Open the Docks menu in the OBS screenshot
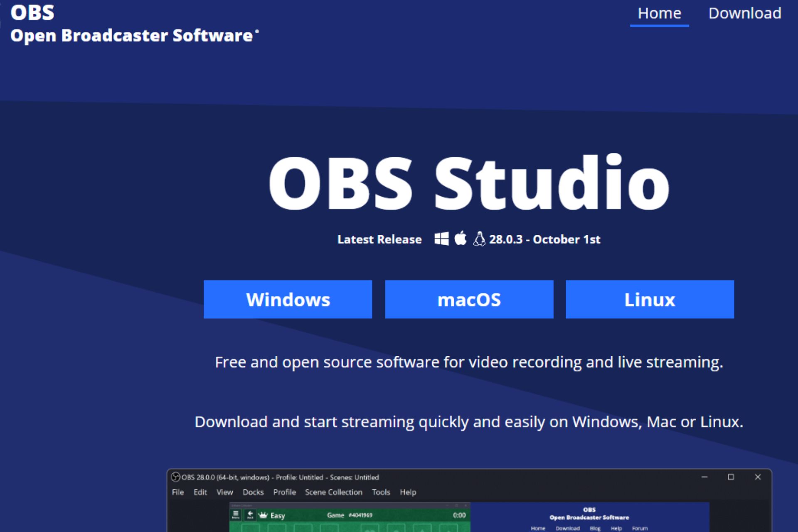 (x=253, y=492)
